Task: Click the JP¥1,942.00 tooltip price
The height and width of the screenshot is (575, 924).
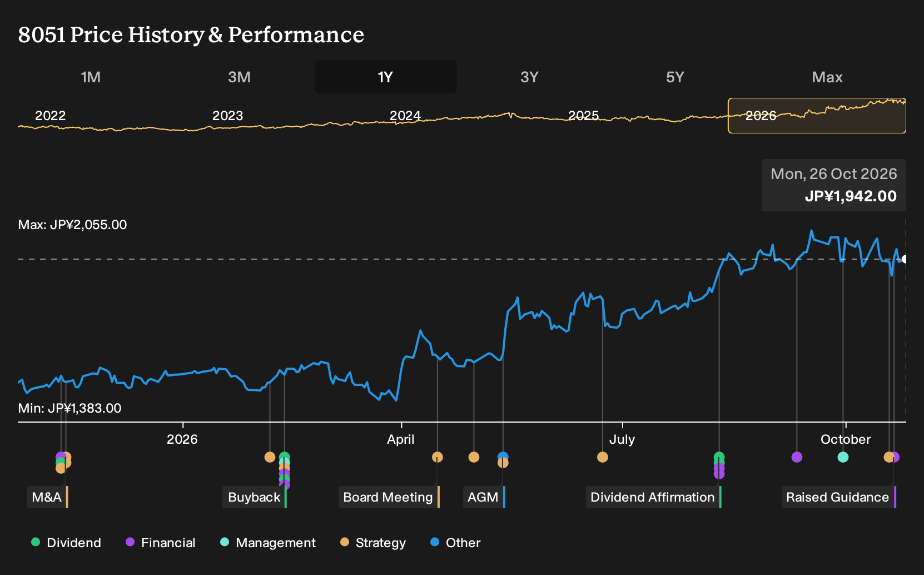Action: click(851, 196)
